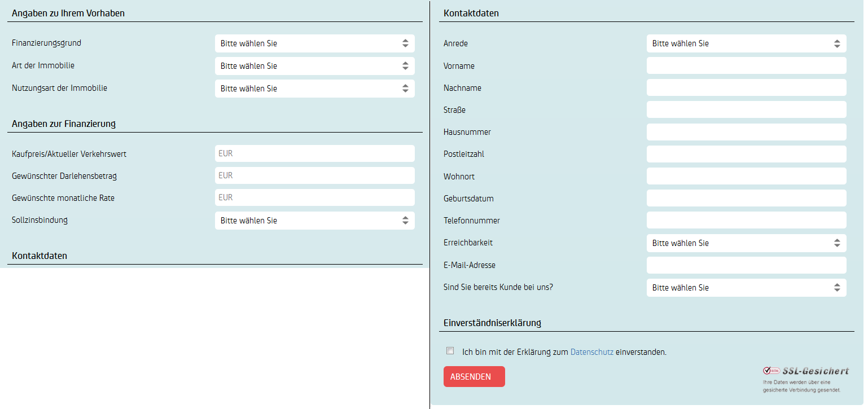The image size is (868, 409).
Task: Click the Gewünschter Darlehensbetrag field
Action: (314, 175)
